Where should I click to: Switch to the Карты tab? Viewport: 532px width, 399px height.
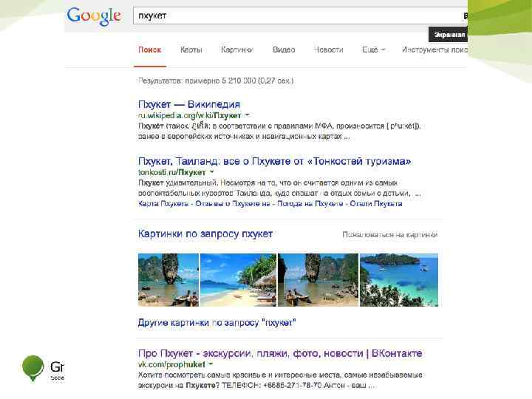pos(191,50)
